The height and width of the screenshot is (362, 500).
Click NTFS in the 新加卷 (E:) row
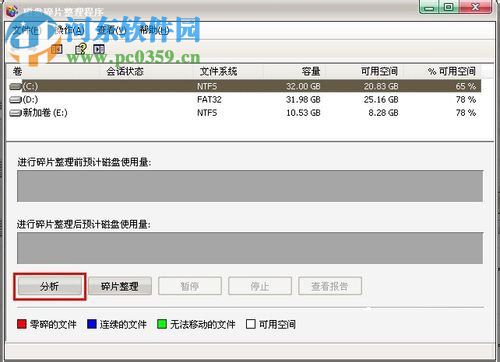pyautogui.click(x=207, y=113)
